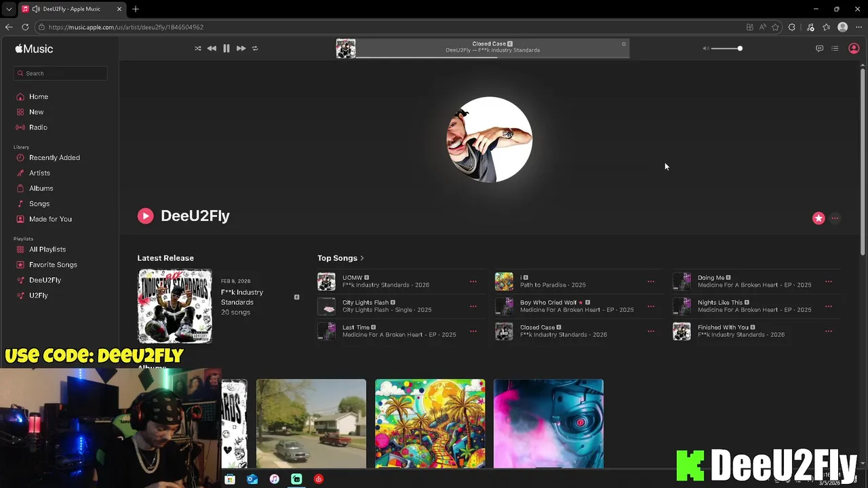This screenshot has width=868, height=488.
Task: Click the Nights Like This song title
Action: [x=720, y=302]
